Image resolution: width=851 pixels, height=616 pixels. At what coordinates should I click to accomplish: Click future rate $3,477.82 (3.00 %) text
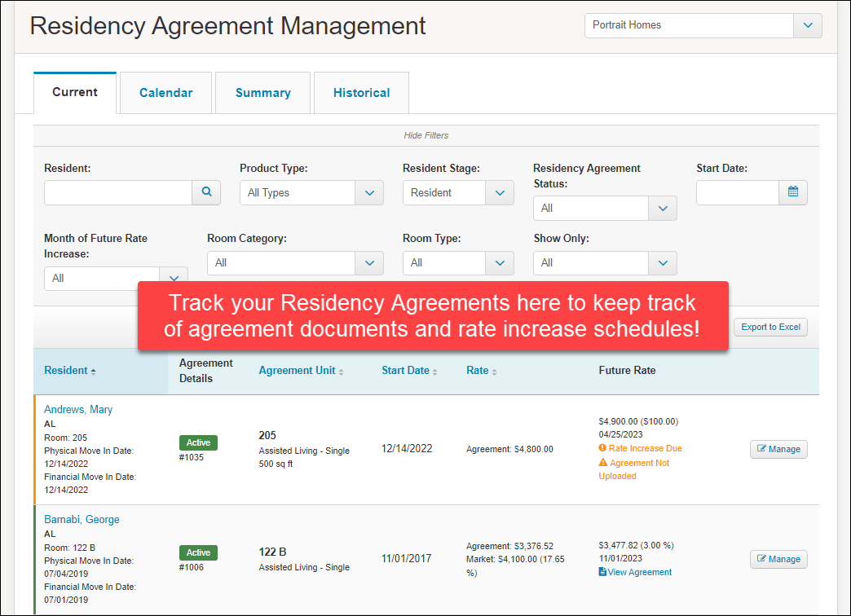click(x=636, y=545)
